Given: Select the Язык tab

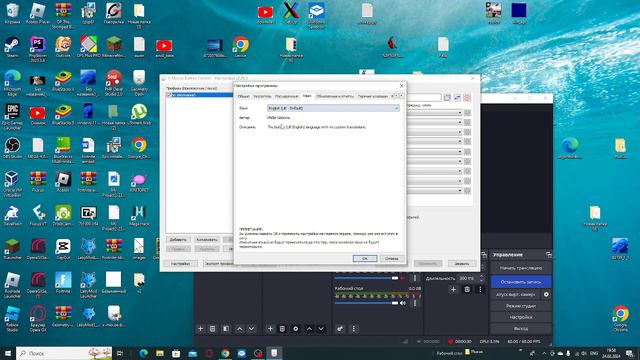Looking at the screenshot, I should (x=307, y=96).
